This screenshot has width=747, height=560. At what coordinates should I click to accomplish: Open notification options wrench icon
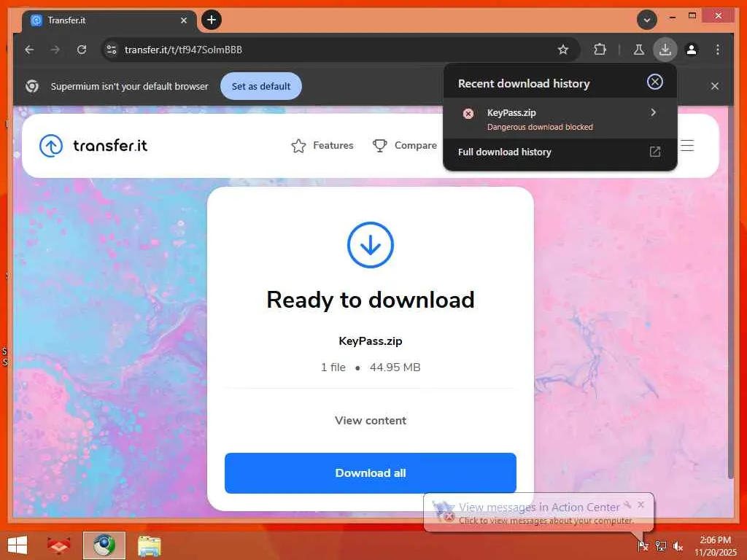point(627,505)
